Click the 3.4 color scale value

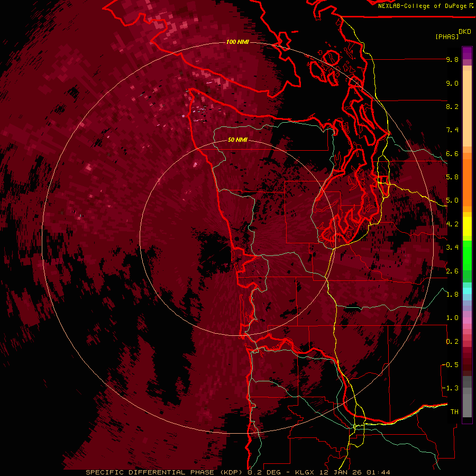[452, 248]
